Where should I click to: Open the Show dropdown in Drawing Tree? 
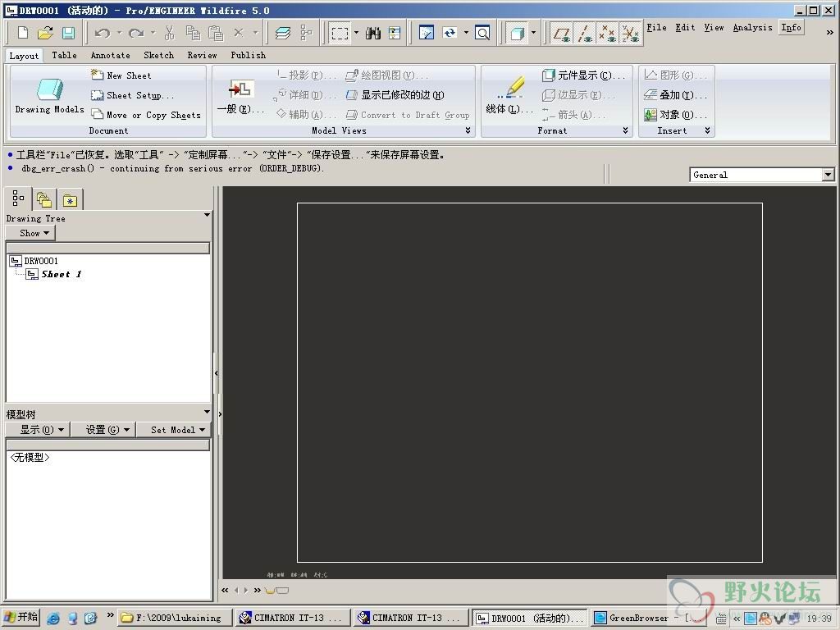coord(30,233)
